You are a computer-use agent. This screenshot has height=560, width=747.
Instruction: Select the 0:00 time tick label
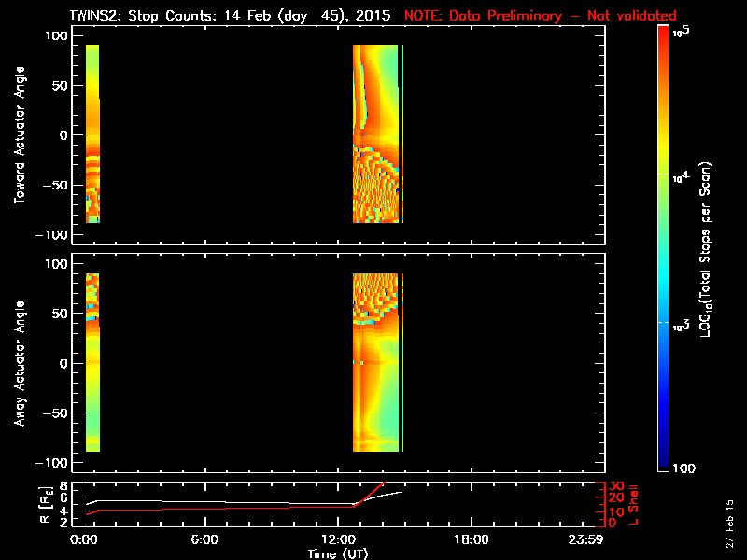coord(84,539)
